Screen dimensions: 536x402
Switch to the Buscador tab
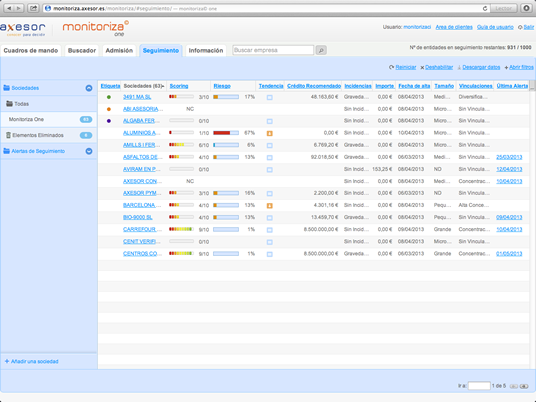(82, 51)
